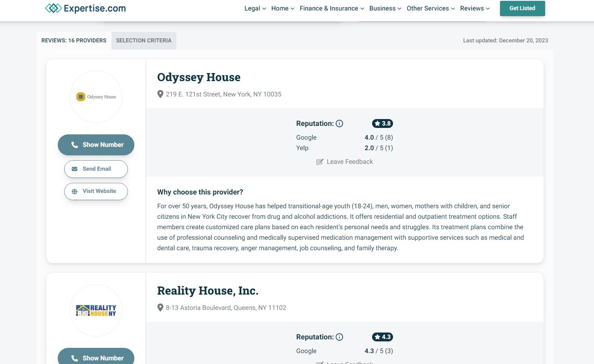Click the address 219 E. 121st Street, New York

(224, 94)
